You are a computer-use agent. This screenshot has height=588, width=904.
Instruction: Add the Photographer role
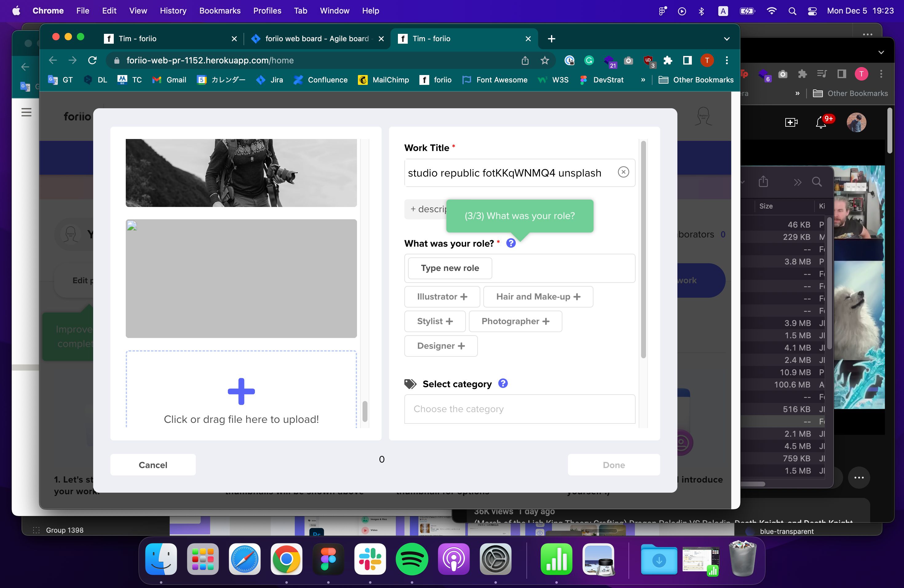pyautogui.click(x=515, y=321)
